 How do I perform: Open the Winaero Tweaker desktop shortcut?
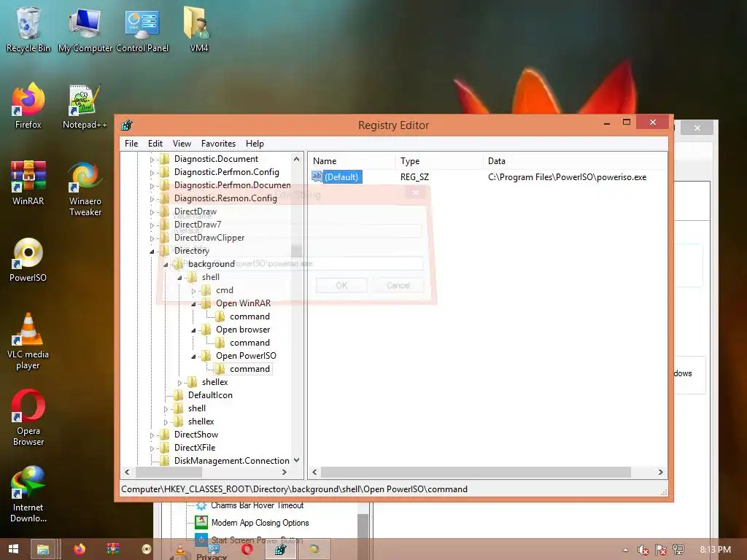(85, 188)
